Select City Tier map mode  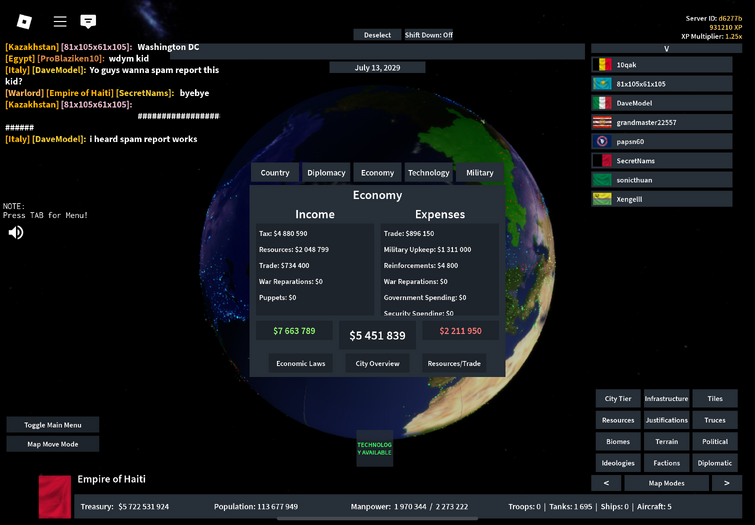coord(618,398)
